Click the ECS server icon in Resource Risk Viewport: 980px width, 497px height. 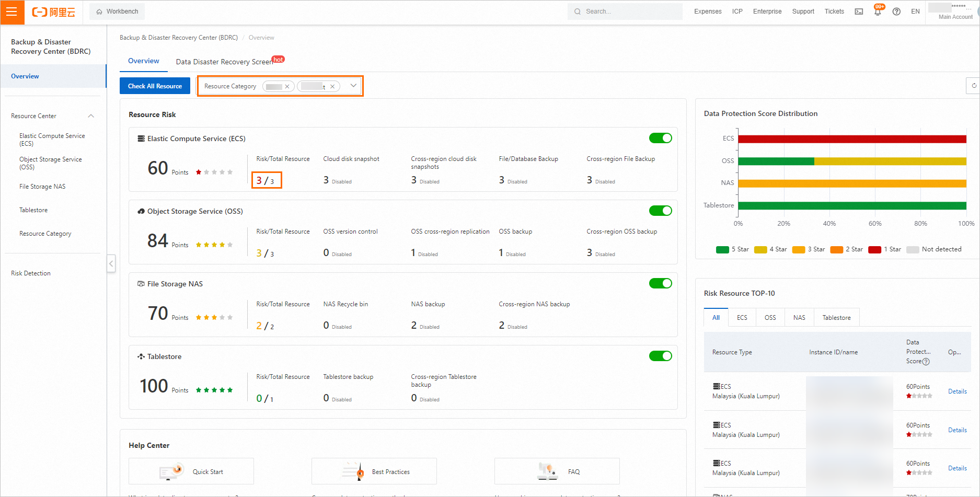(141, 138)
